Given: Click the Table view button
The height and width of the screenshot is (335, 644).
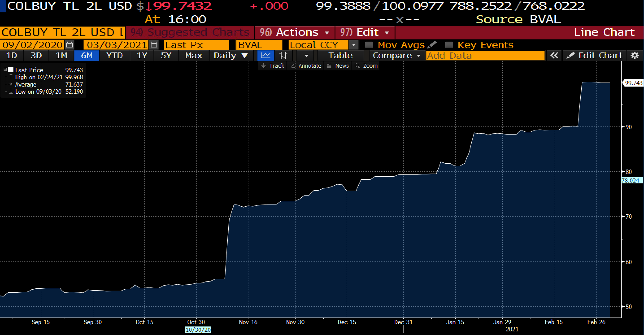Looking at the screenshot, I should tap(340, 56).
